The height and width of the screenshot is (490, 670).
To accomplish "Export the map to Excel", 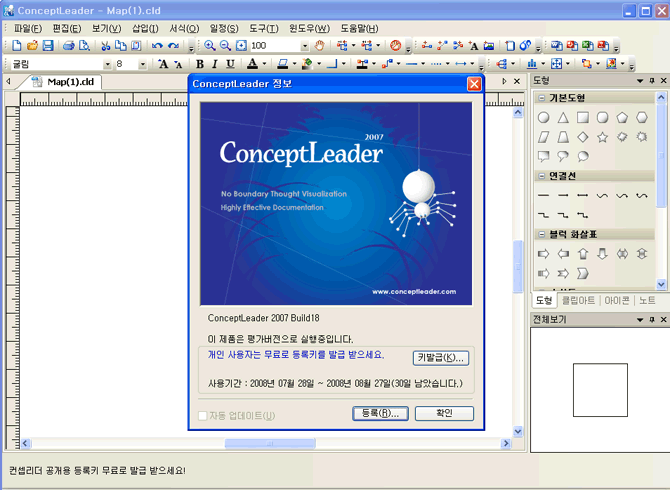I will click(x=588, y=45).
